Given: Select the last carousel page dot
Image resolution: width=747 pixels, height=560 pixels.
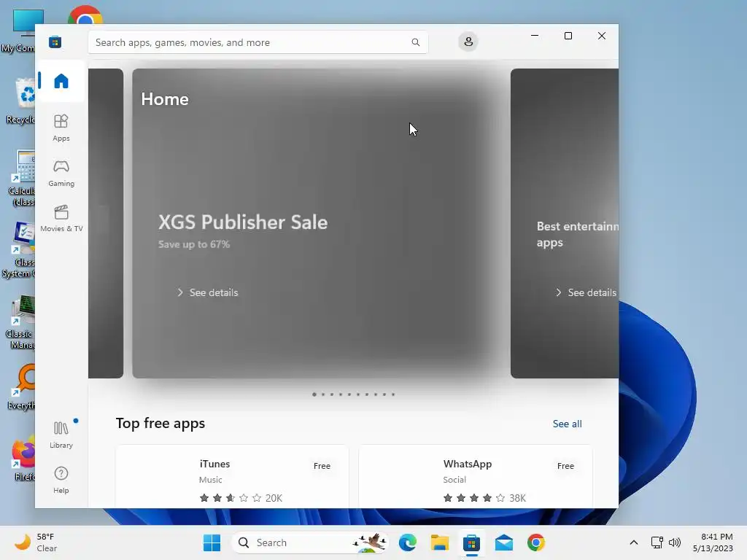Looking at the screenshot, I should pos(393,394).
